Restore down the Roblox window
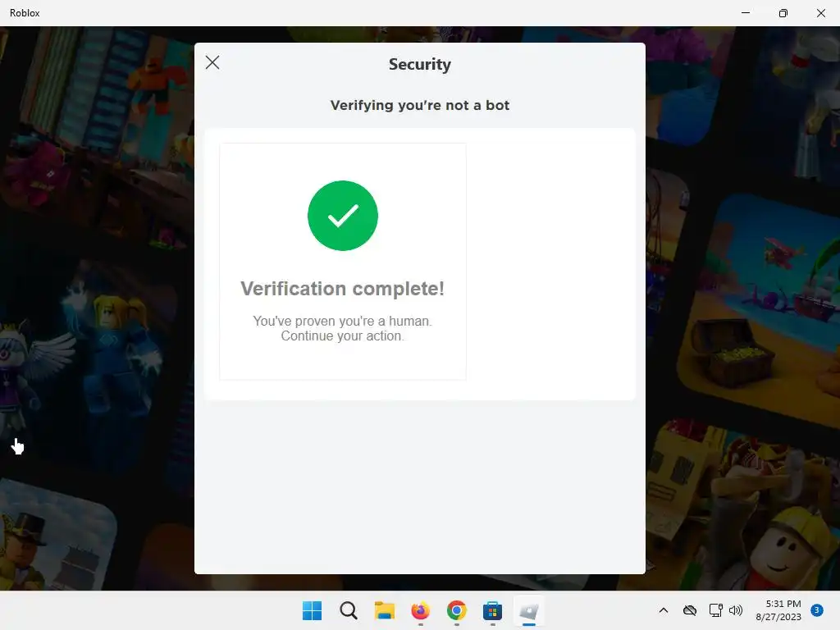840x630 pixels. (x=783, y=13)
